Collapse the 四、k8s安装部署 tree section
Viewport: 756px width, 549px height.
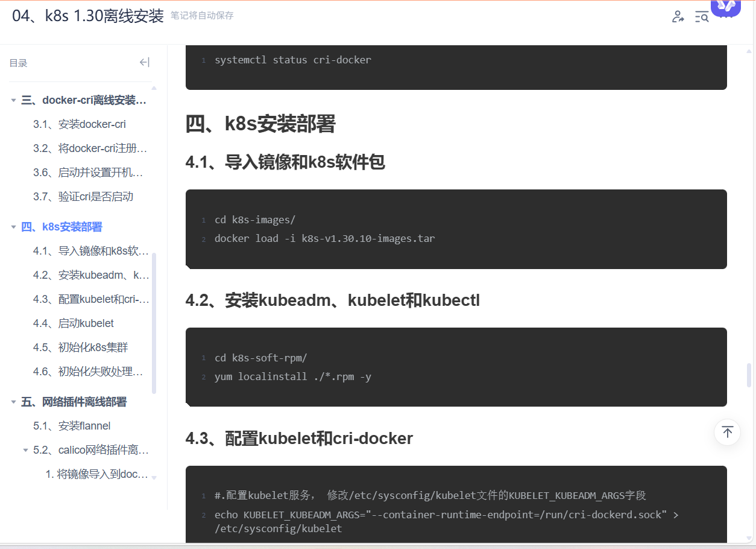click(x=13, y=227)
